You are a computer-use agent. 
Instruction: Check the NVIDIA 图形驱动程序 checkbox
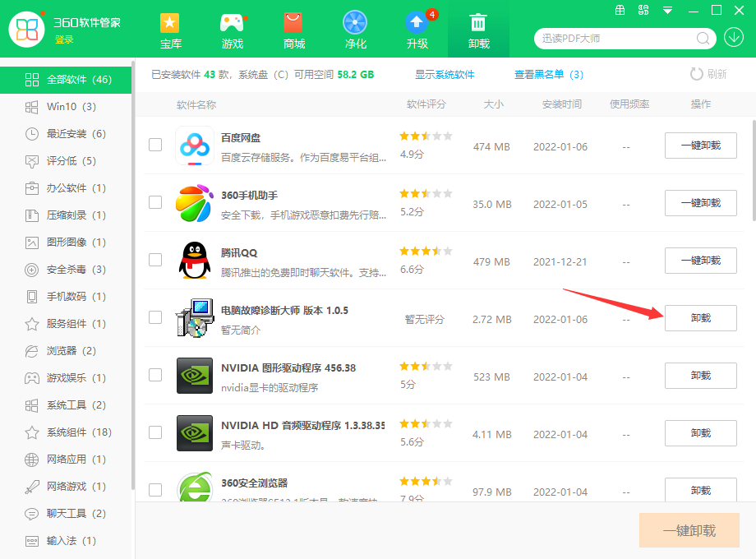155,375
